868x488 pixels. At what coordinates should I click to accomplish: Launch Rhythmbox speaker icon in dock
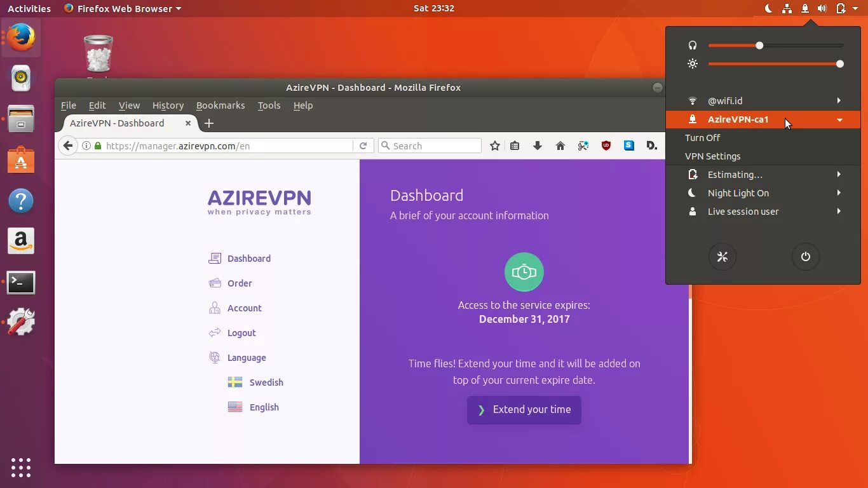click(21, 78)
